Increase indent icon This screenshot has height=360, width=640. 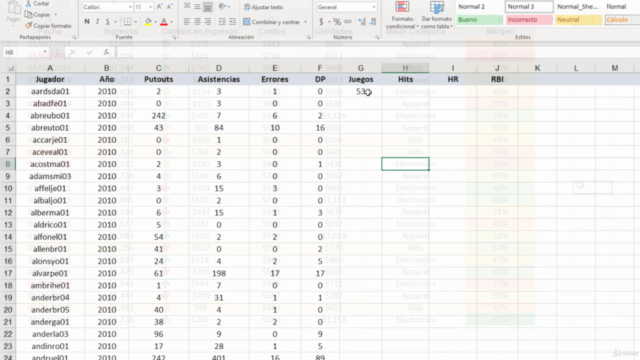click(x=232, y=22)
